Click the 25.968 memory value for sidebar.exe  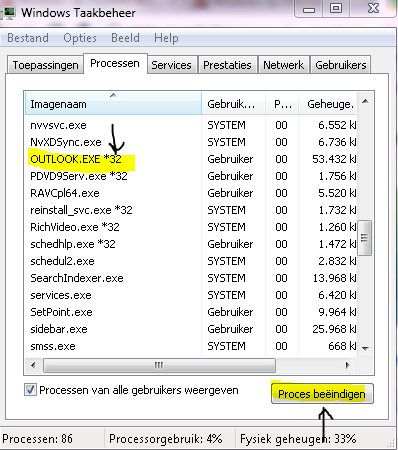click(x=334, y=329)
